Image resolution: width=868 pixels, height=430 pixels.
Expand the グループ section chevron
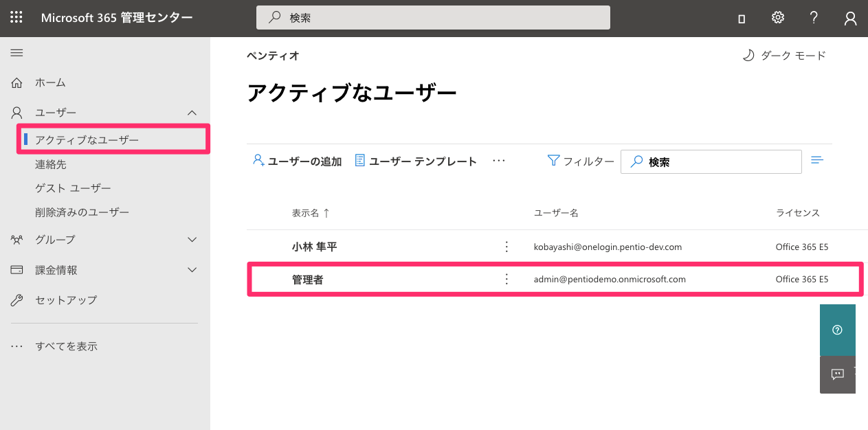192,240
